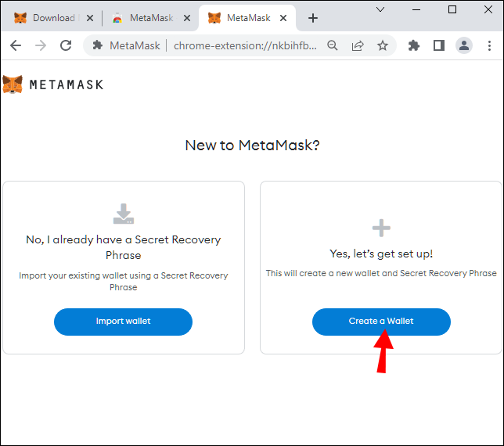
Task: Share this page via address bar icon
Action: click(358, 45)
